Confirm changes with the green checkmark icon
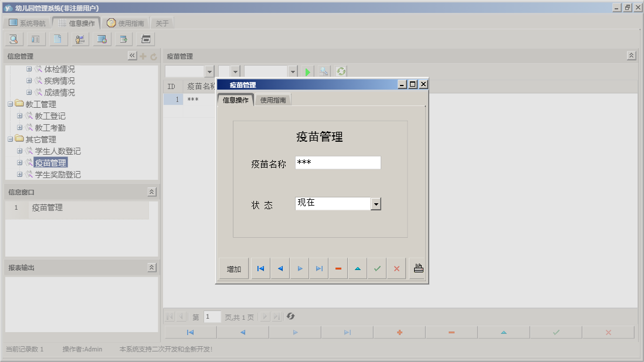This screenshot has width=644, height=362. coord(377,268)
